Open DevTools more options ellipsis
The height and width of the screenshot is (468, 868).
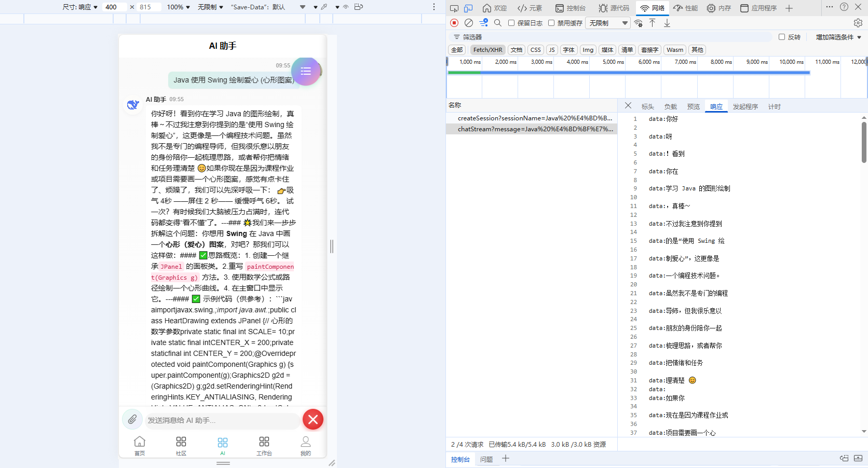(830, 7)
